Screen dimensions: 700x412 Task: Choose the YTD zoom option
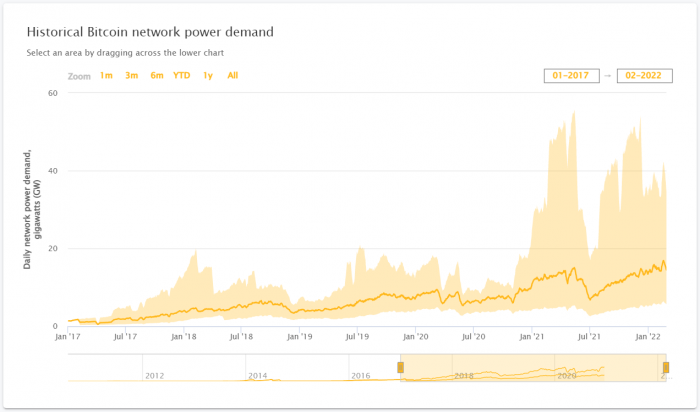point(181,76)
